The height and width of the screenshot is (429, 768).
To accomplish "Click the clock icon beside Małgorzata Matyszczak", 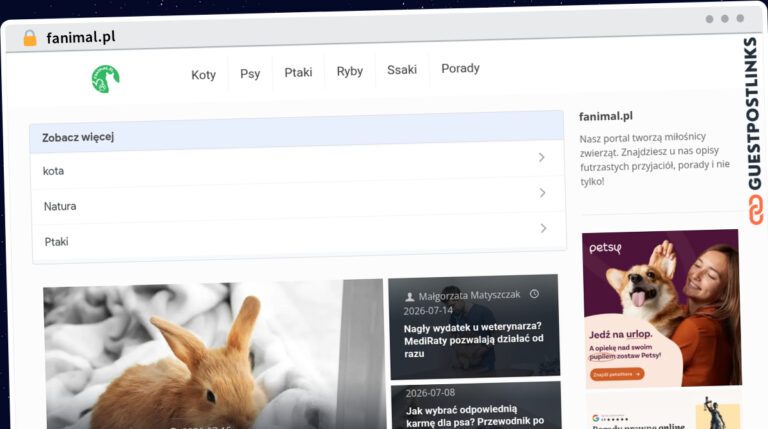I will pyautogui.click(x=534, y=294).
